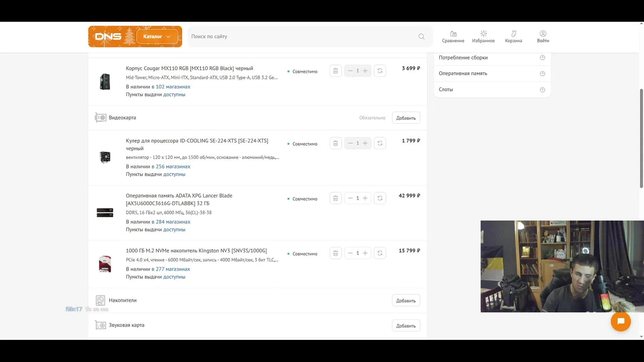This screenshot has width=644, height=362.
Task: Delete the ID-COOLING cooler from build
Action: pos(336,143)
